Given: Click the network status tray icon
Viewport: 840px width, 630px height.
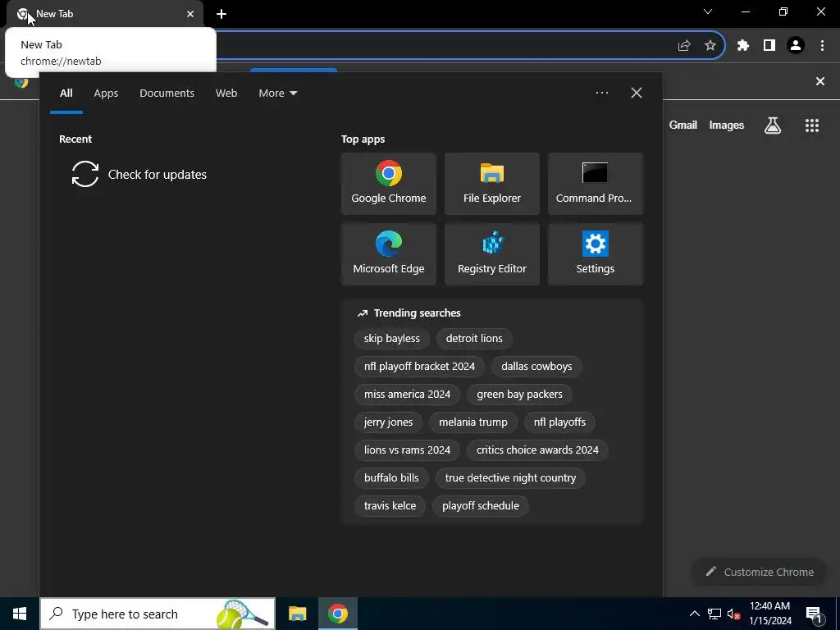Looking at the screenshot, I should (714, 614).
